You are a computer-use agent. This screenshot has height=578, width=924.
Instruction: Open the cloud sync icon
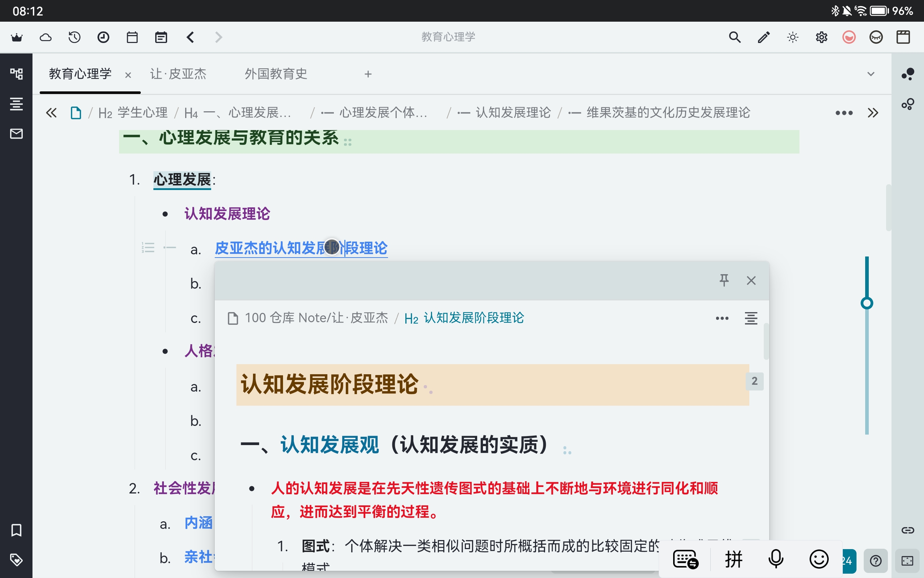click(x=45, y=37)
